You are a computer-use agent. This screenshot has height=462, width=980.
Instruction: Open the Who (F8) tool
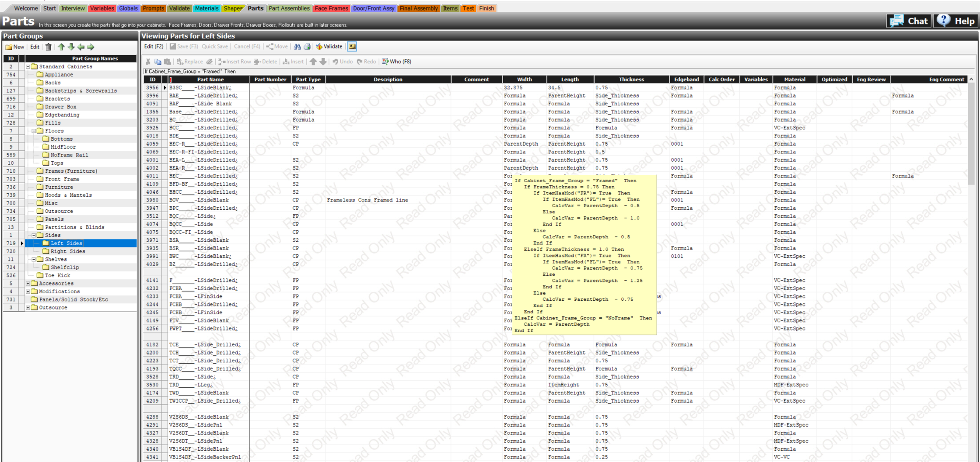coord(396,61)
